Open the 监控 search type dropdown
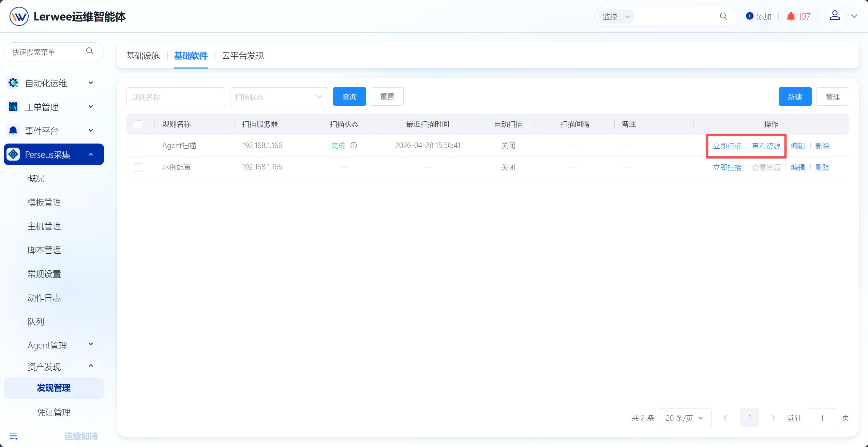868x447 pixels. tap(616, 16)
